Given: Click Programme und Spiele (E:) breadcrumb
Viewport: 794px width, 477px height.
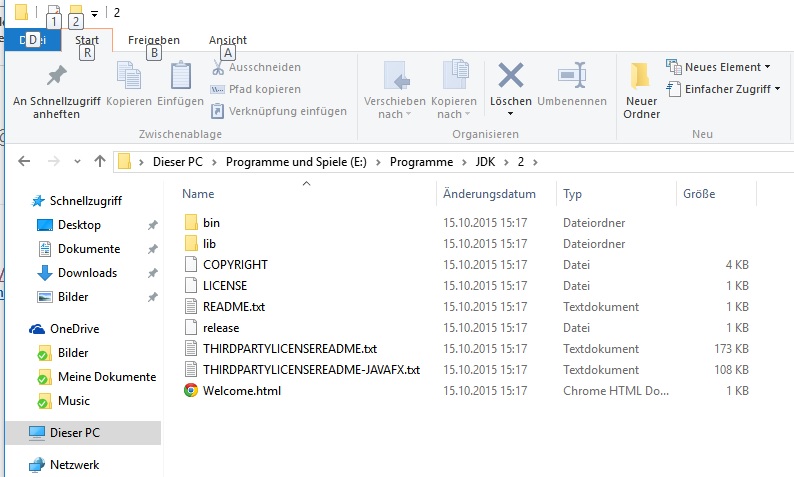Looking at the screenshot, I should (x=296, y=162).
